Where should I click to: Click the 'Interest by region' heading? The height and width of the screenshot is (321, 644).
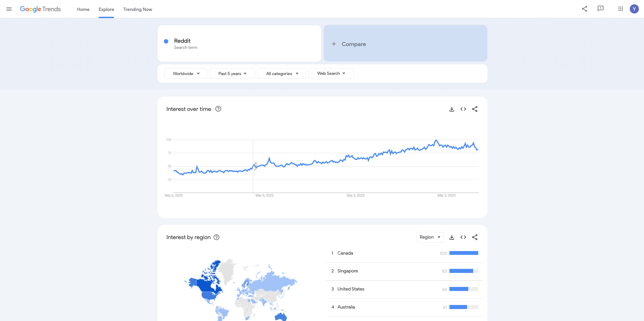[x=188, y=237]
